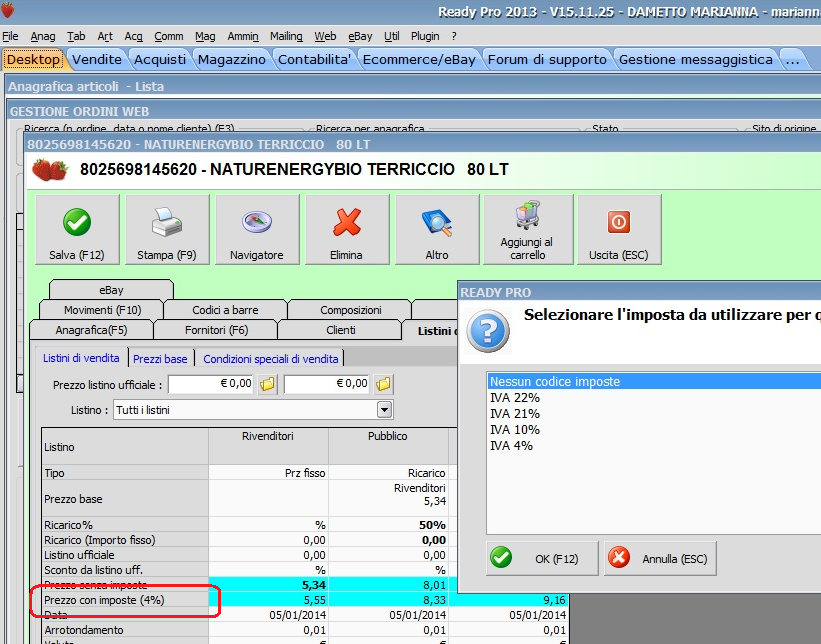Open the Navigatore compass button

257,229
